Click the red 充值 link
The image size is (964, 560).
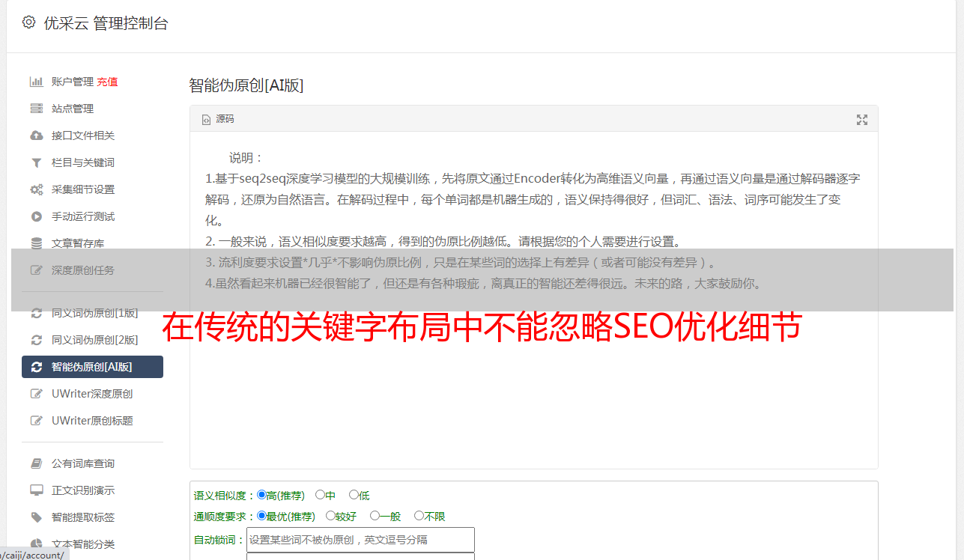pyautogui.click(x=107, y=82)
